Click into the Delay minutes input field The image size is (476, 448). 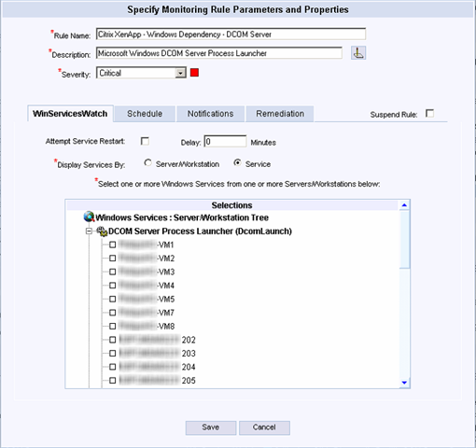tap(225, 142)
